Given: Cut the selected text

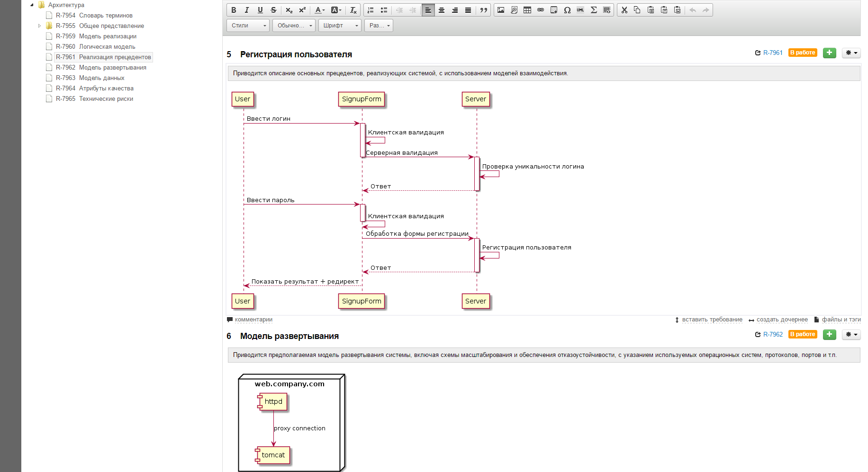Looking at the screenshot, I should point(624,10).
